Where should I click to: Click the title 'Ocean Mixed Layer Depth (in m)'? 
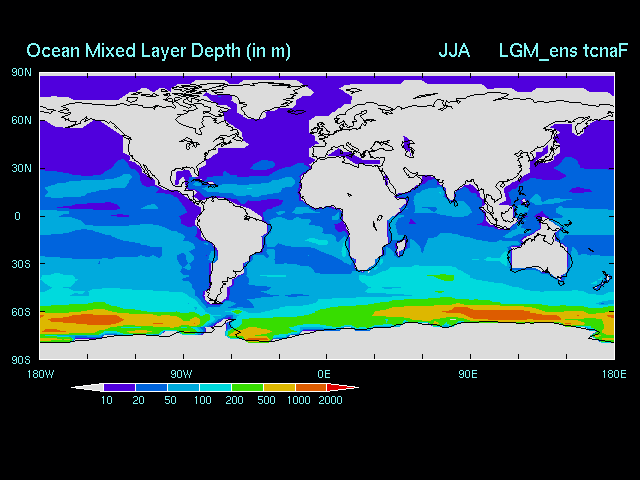158,51
